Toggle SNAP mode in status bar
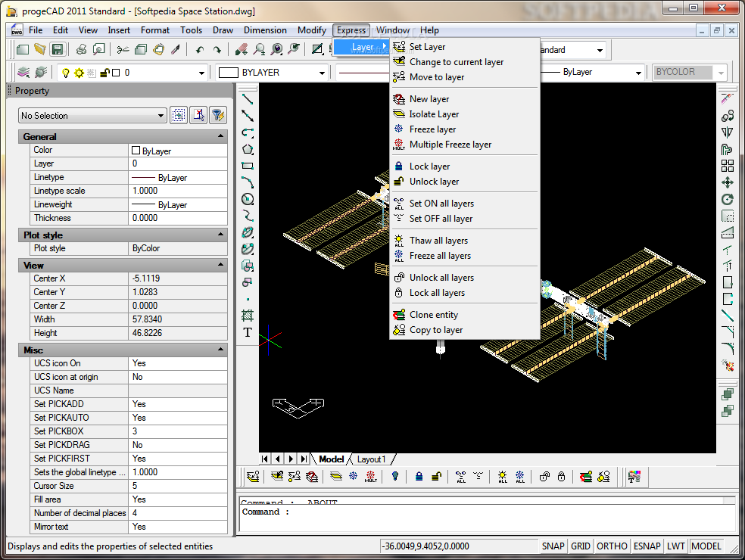This screenshot has height=560, width=745. click(553, 546)
